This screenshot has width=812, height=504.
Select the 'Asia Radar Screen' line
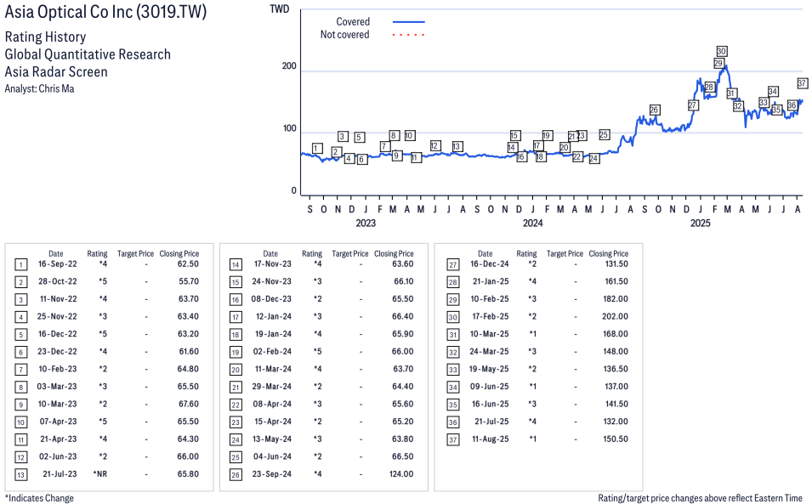pyautogui.click(x=56, y=72)
